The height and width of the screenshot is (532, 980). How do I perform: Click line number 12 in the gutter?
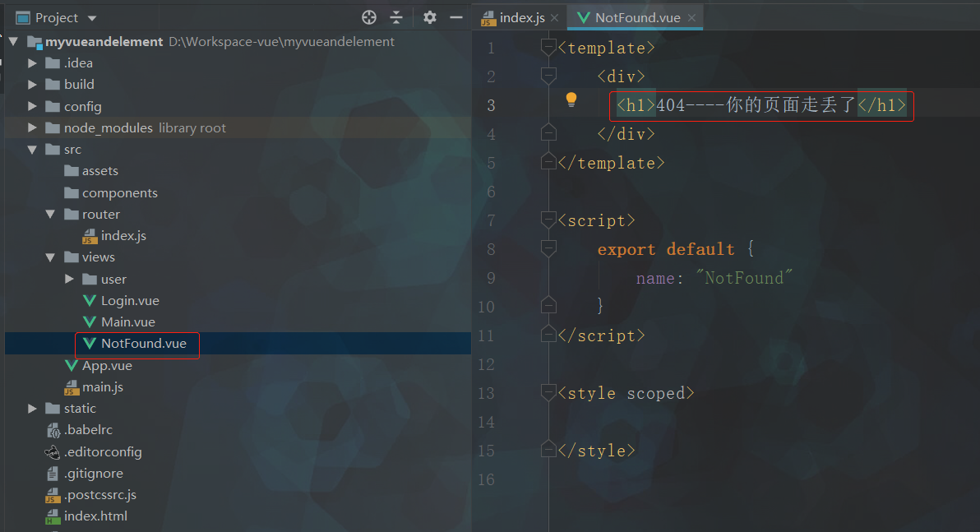tap(486, 364)
